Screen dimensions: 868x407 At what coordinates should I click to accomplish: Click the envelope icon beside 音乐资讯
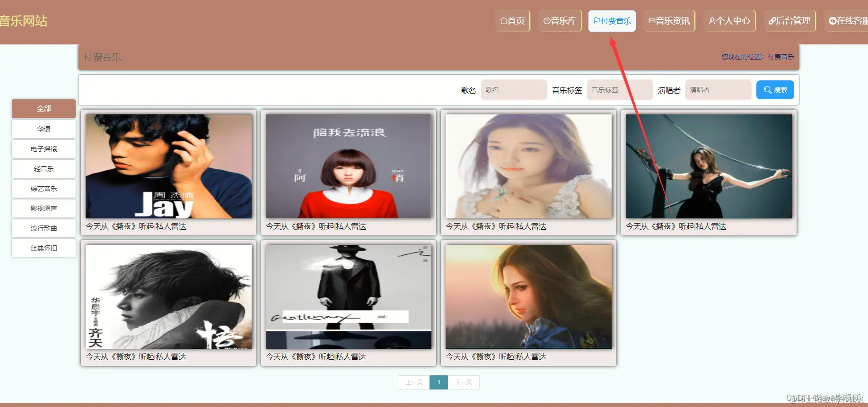[x=652, y=21]
